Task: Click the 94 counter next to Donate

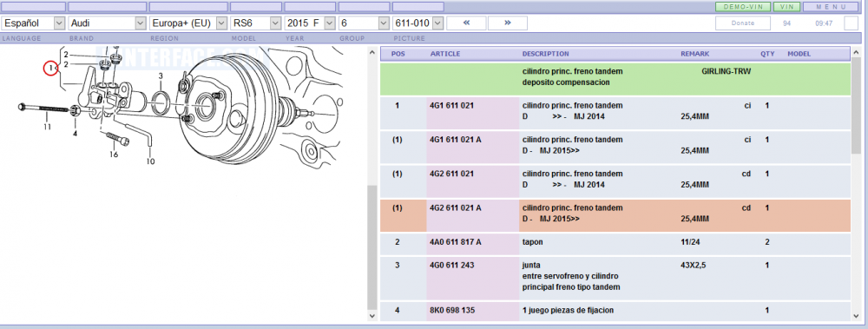Action: click(x=786, y=23)
